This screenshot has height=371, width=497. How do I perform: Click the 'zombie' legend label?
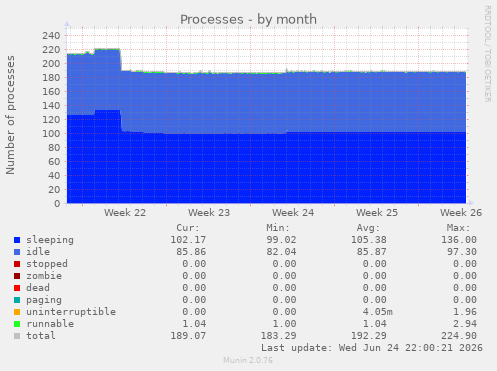(x=44, y=276)
